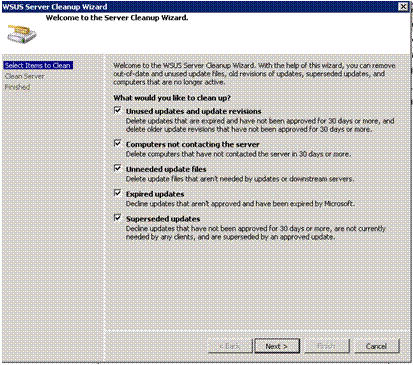Click the "What would you like to clean up?" text
Screen dimensions: 413x365
coord(172,98)
